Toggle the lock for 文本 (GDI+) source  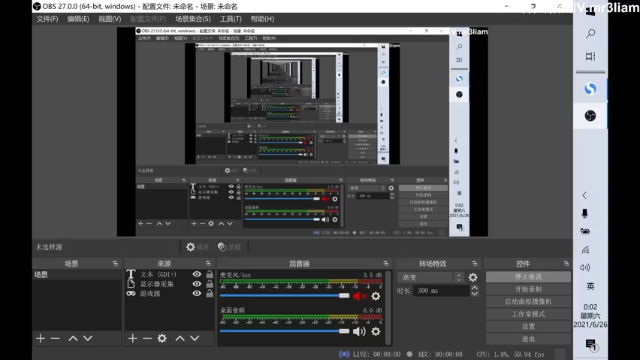click(x=209, y=274)
